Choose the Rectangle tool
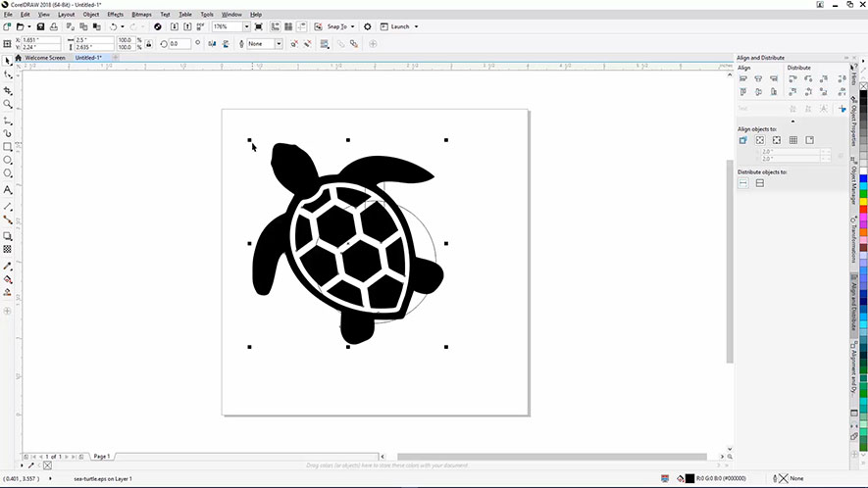Viewport: 868px width, 488px height. pyautogui.click(x=8, y=147)
